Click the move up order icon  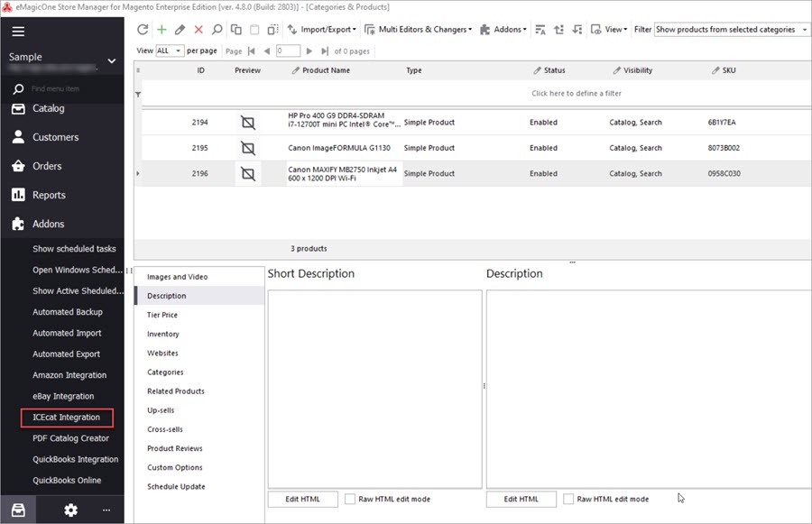(558, 30)
